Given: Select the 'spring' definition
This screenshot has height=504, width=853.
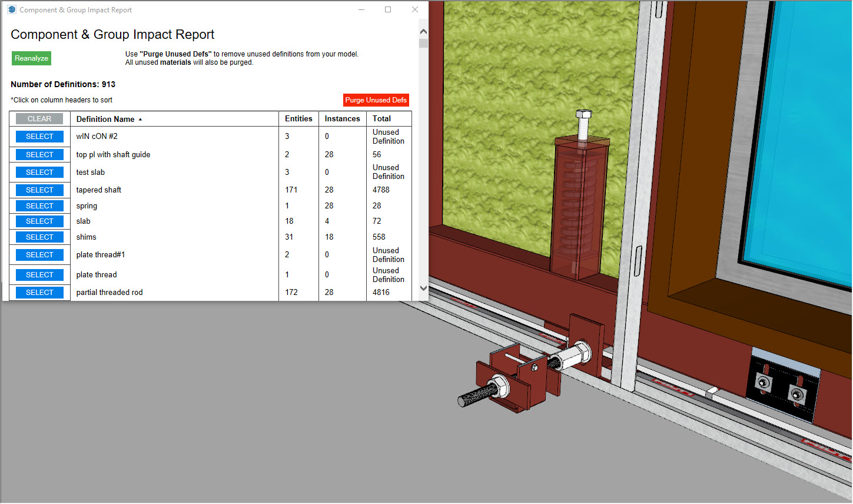Looking at the screenshot, I should [x=39, y=206].
